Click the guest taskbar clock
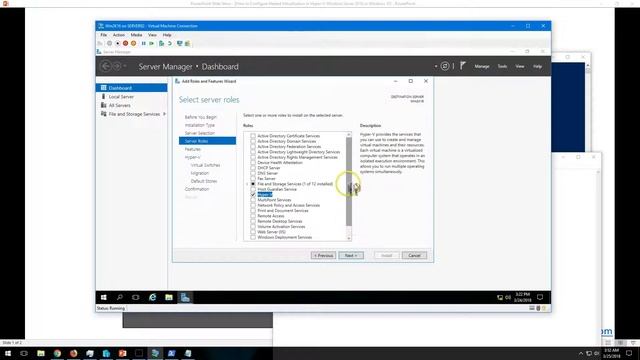 point(522,298)
